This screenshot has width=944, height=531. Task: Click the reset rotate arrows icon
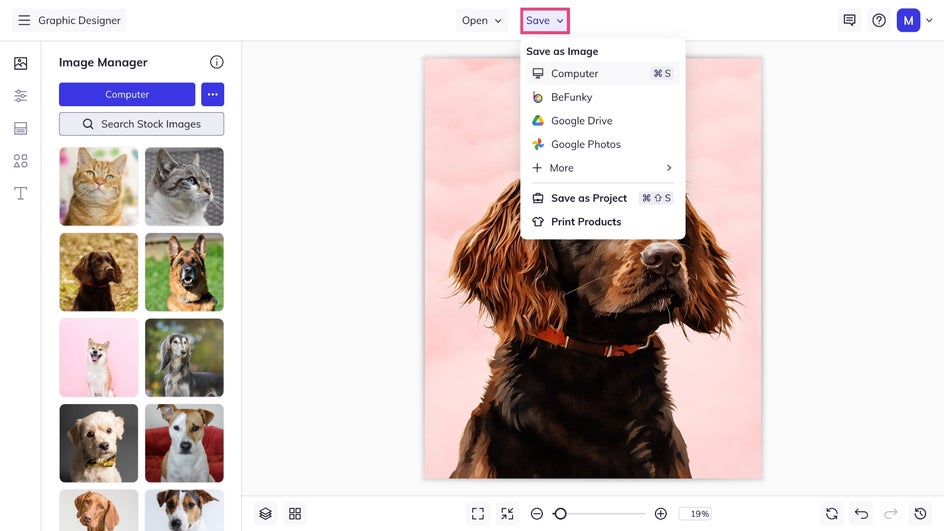coord(831,514)
